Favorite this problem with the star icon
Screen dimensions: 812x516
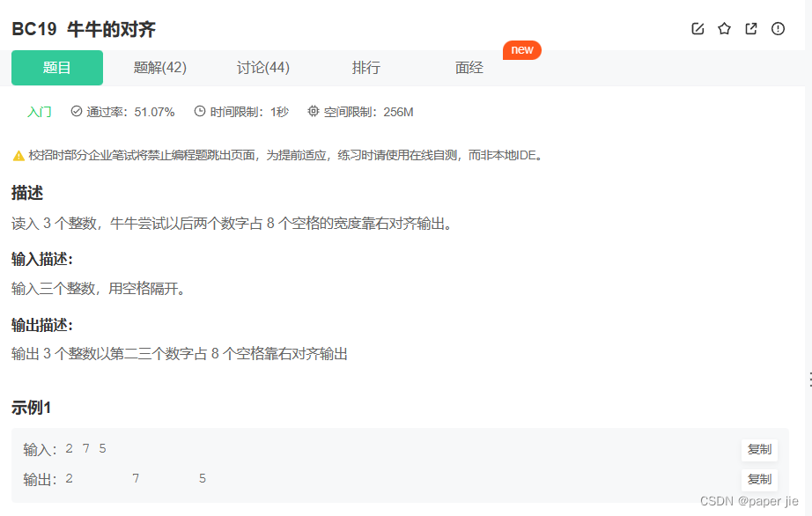tap(725, 29)
